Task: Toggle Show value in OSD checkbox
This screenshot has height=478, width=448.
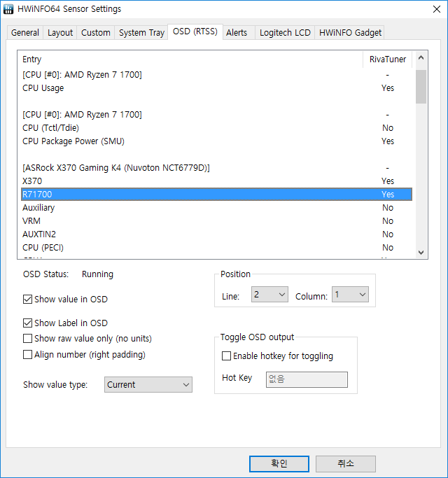Action: coord(28,300)
